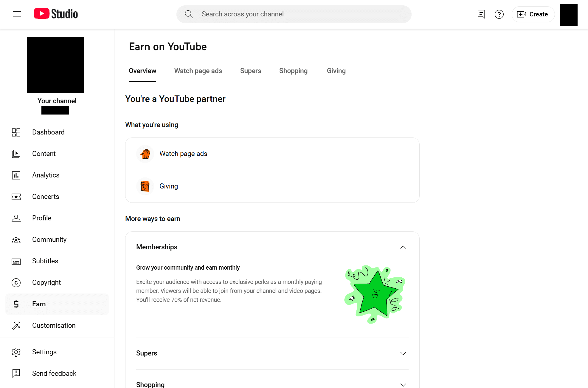Click the Copyright symbol icon
This screenshot has height=388, width=588.
(x=16, y=282)
